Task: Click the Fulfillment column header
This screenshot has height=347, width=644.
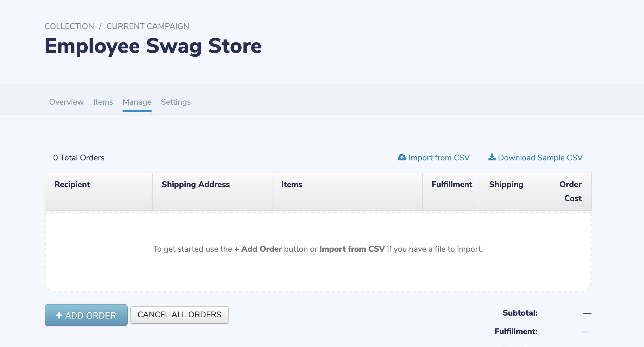Action: click(x=452, y=185)
